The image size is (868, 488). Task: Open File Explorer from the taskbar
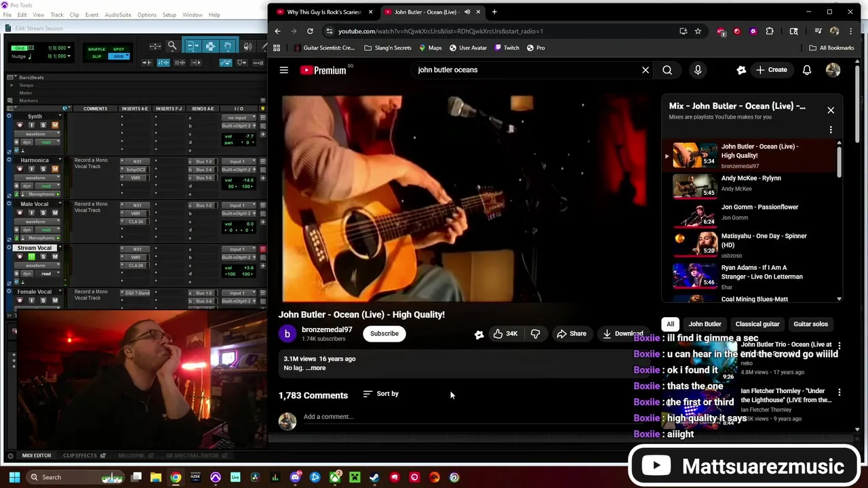coord(156,477)
